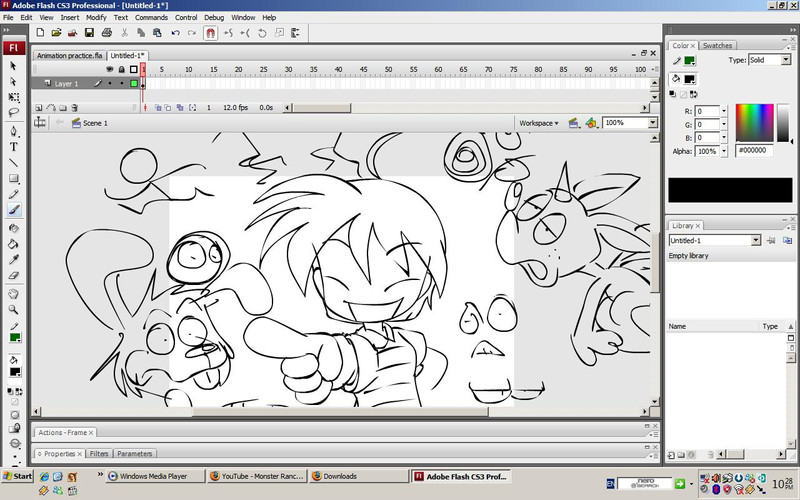800x500 pixels.
Task: Switch to the Swatches tab
Action: pyautogui.click(x=717, y=45)
